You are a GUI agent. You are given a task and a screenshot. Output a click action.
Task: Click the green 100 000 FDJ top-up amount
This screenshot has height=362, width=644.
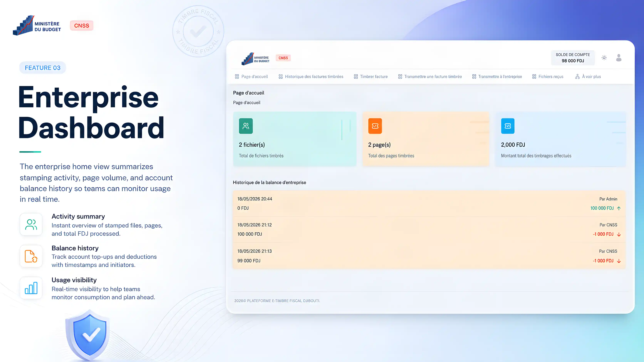(602, 208)
